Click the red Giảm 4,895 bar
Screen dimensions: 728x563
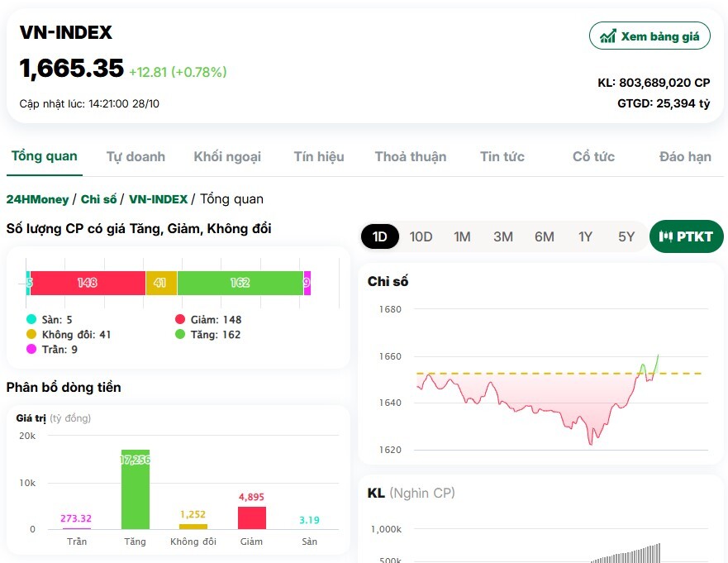(252, 518)
